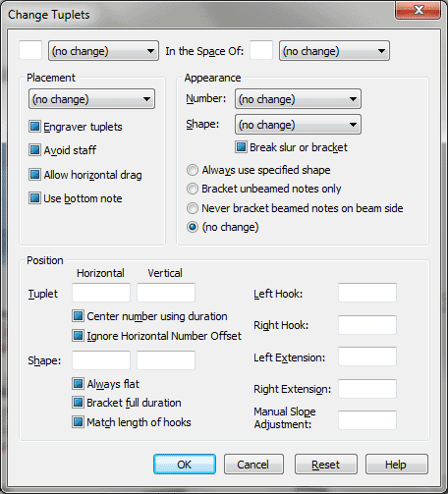448x494 pixels.
Task: Open the dropdown after In the Space Of
Action: (x=334, y=51)
